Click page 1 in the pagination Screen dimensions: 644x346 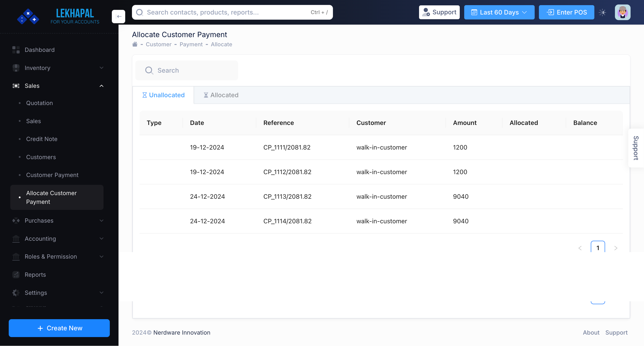(x=598, y=248)
